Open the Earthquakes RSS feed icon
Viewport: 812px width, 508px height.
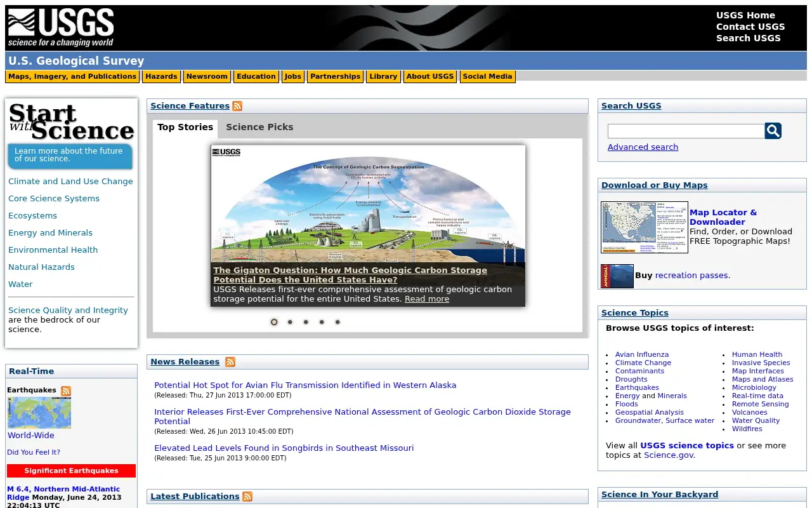[x=66, y=391]
